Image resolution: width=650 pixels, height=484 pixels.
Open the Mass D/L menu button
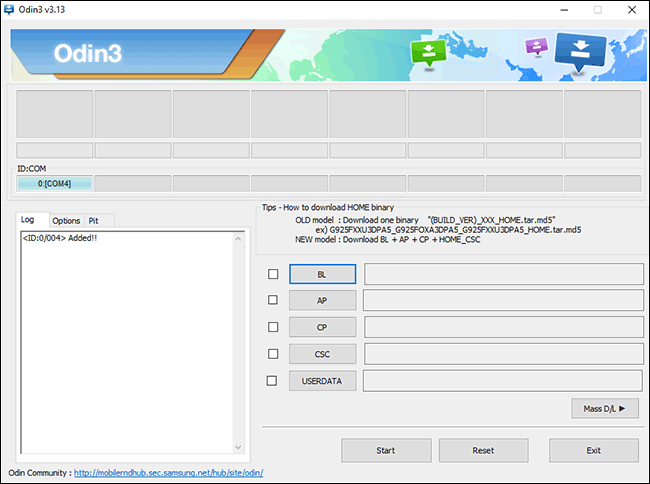605,409
